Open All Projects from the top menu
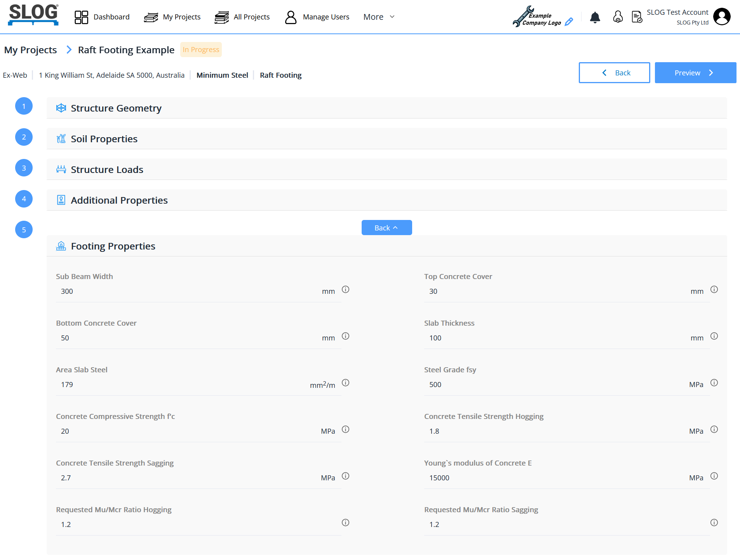This screenshot has height=560, width=740. coord(242,17)
